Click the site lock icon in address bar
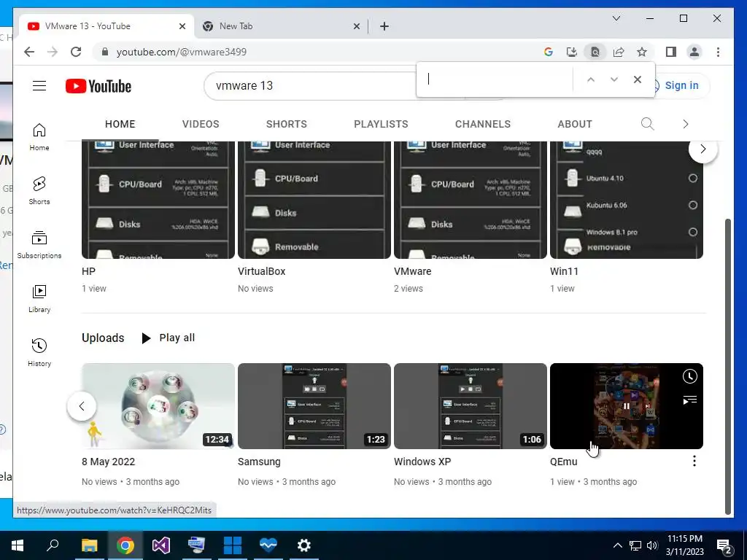This screenshot has width=747, height=560. pyautogui.click(x=105, y=52)
